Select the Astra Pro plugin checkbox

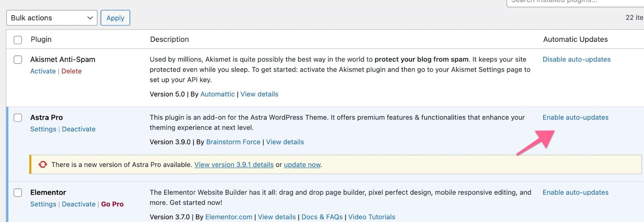pos(18,117)
